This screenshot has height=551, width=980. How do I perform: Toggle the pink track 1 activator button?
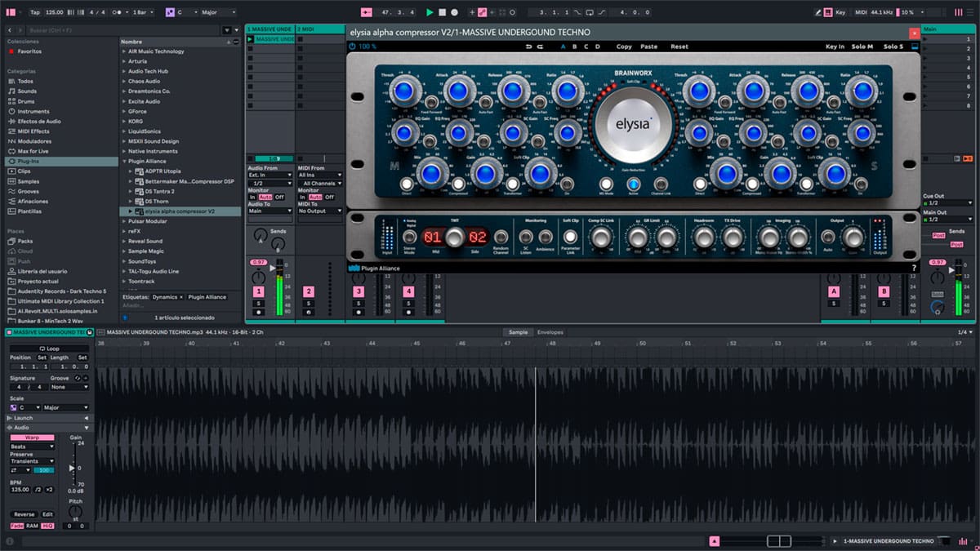259,291
